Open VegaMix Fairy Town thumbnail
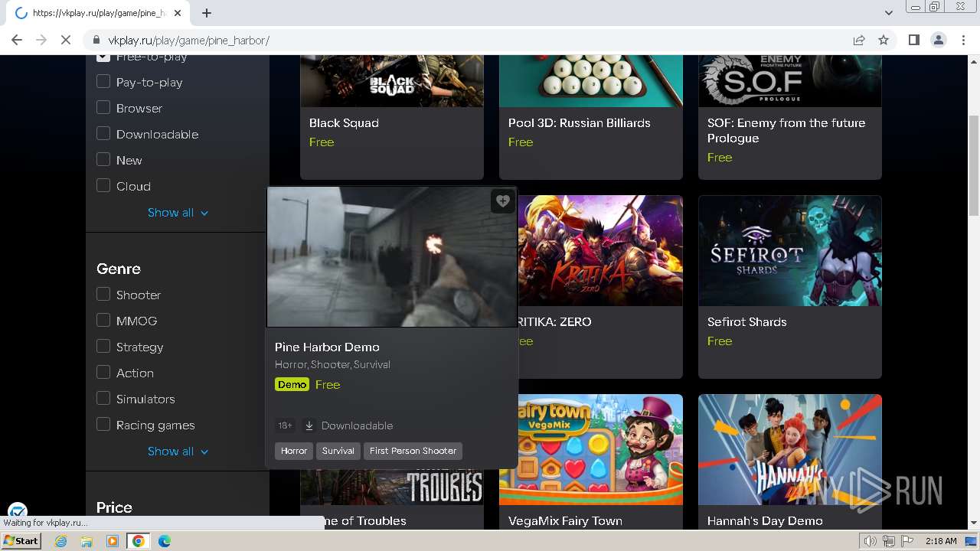The height and width of the screenshot is (551, 980). coord(591,450)
